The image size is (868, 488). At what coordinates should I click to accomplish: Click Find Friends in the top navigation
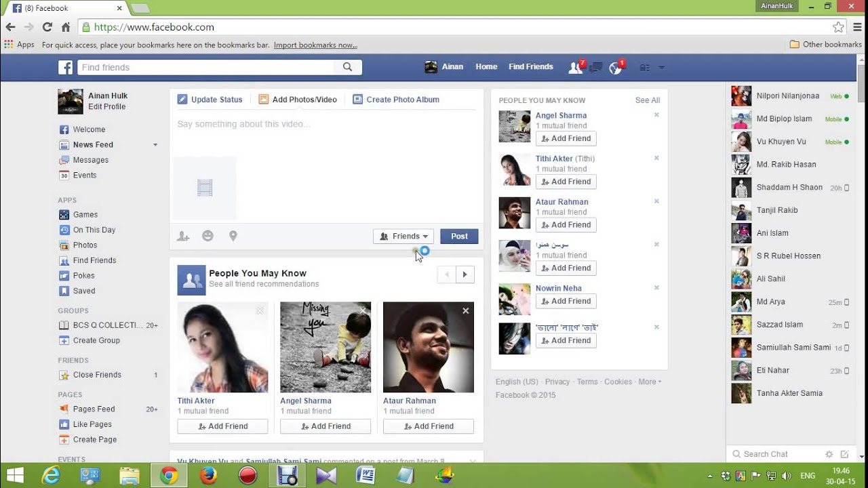(x=531, y=67)
